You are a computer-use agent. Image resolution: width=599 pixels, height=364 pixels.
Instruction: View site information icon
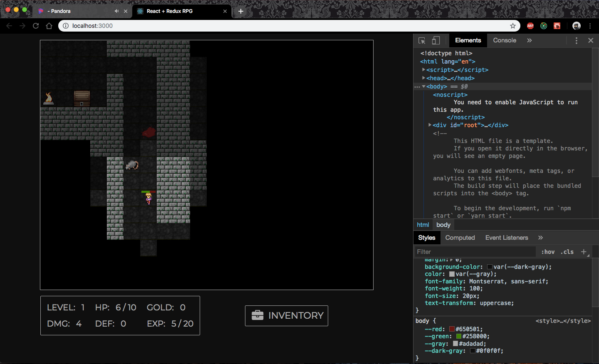(66, 26)
